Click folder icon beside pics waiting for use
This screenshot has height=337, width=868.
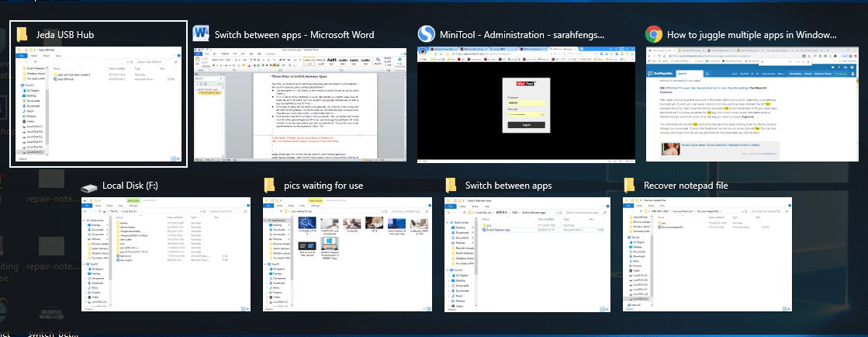269,186
